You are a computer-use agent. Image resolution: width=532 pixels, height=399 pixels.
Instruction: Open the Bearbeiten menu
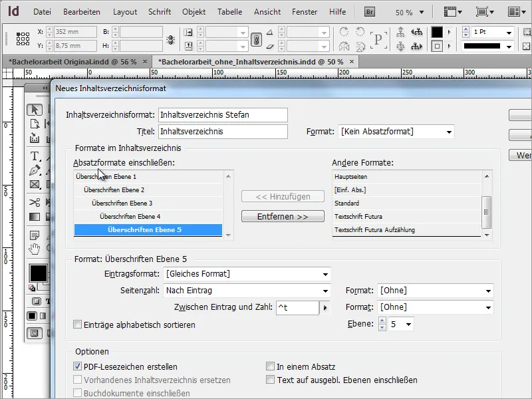pos(82,12)
